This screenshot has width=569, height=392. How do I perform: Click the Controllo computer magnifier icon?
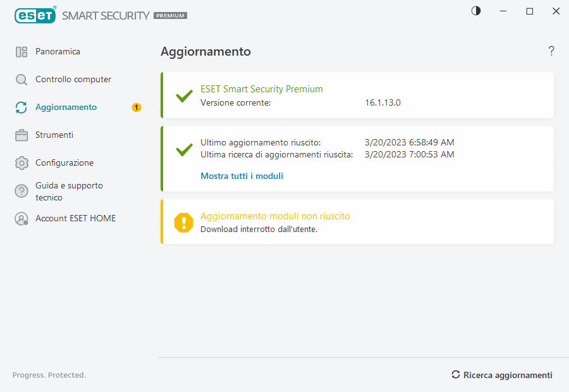point(21,80)
